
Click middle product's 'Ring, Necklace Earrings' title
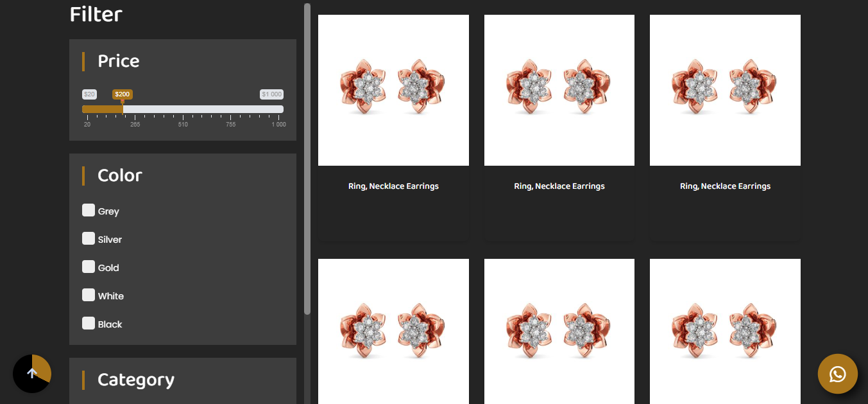(559, 186)
